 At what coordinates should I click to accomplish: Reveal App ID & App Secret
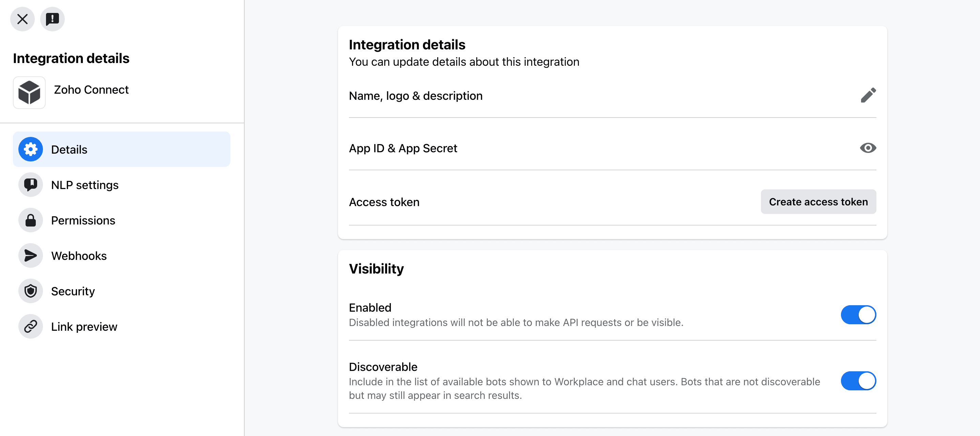(x=868, y=148)
